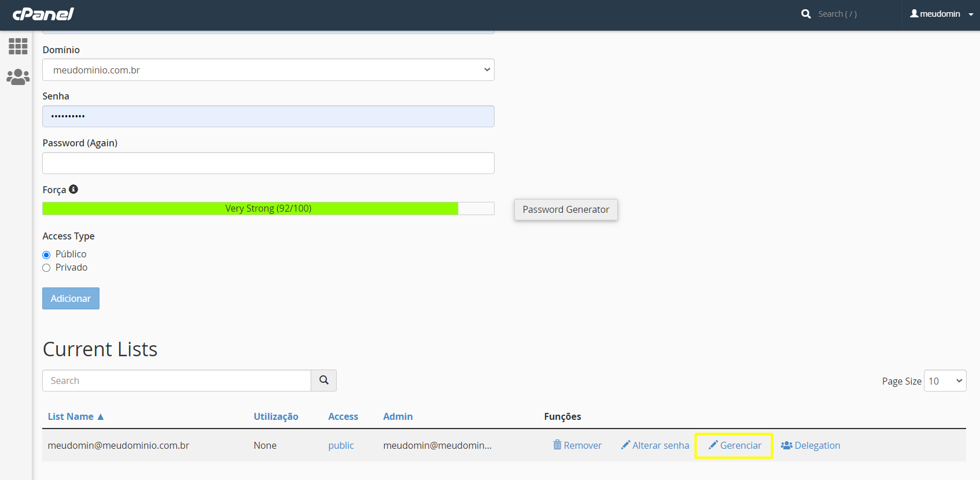980x480 pixels.
Task: Click the pencil icon beside Alterar senha
Action: click(x=625, y=445)
